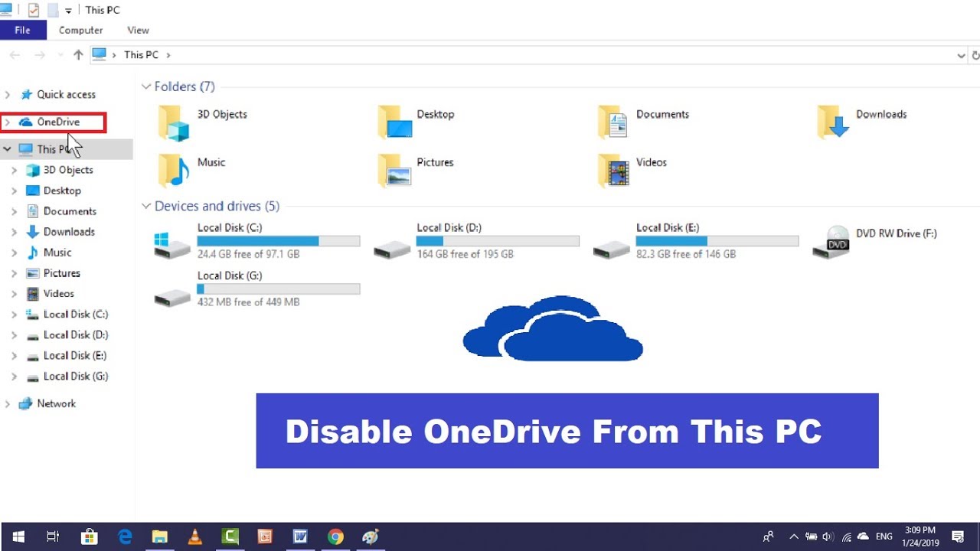
Task: Select Local Disk (D:) in the navigation pane
Action: pos(67,335)
